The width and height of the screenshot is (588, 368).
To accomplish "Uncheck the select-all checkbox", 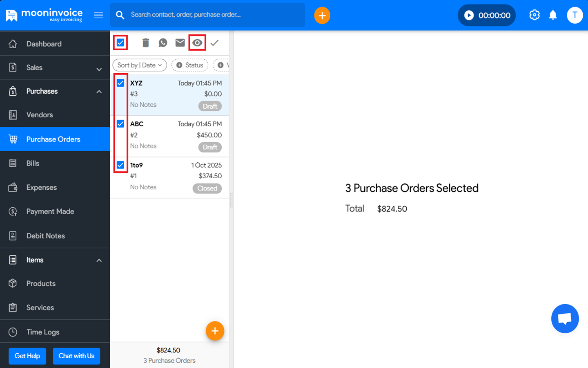I will point(120,43).
